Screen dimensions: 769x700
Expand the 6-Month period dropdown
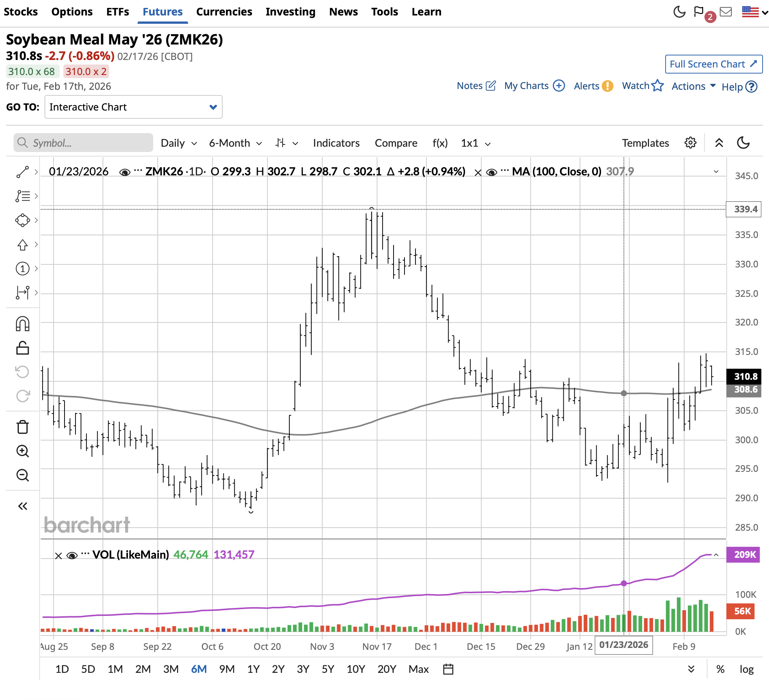tap(235, 143)
